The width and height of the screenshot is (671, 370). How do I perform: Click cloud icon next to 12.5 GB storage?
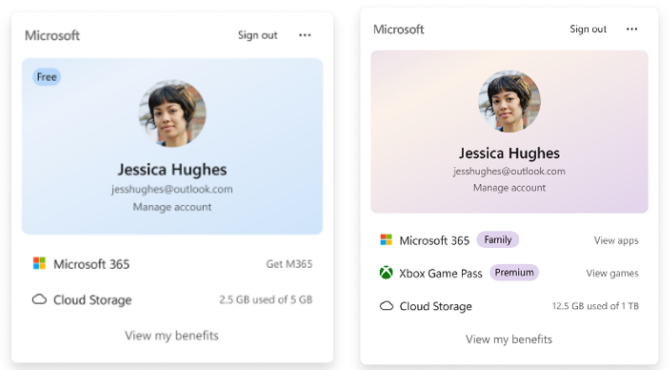(x=386, y=305)
